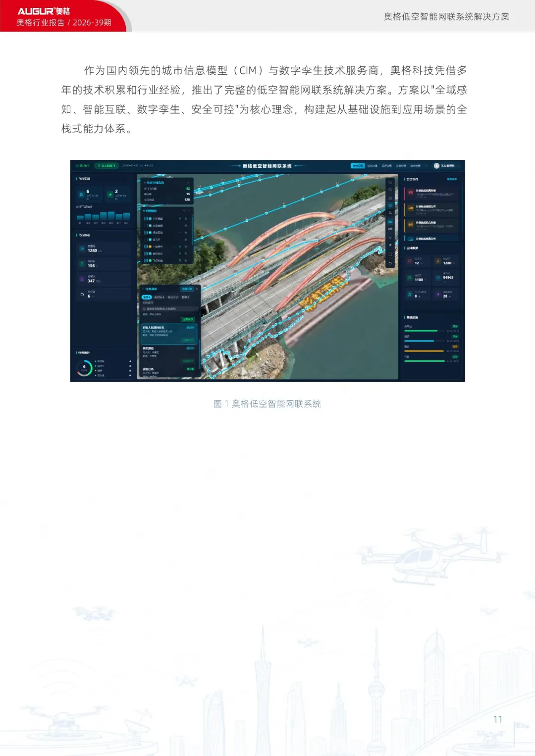Click the settings icon in the 禁飞区 row
This screenshot has width=535, height=756.
point(186,240)
